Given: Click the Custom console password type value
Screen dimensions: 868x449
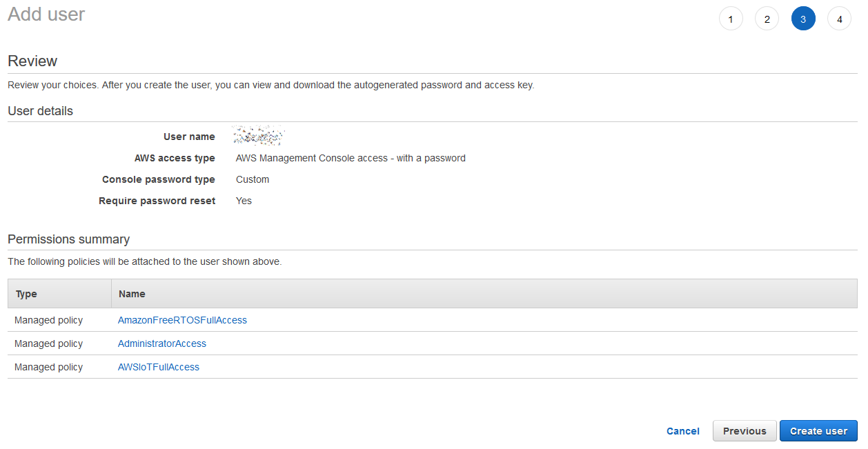Looking at the screenshot, I should (253, 179).
